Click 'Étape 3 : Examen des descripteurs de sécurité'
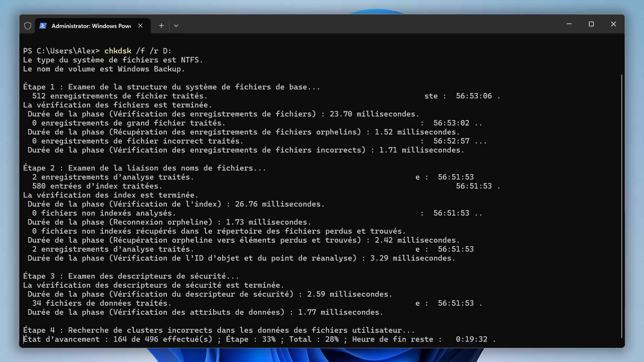Screen dimensions: 644x362 131,276
